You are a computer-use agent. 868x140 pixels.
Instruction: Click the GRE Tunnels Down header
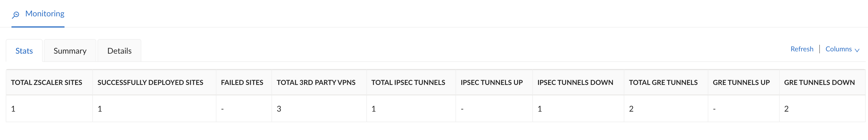point(819,83)
